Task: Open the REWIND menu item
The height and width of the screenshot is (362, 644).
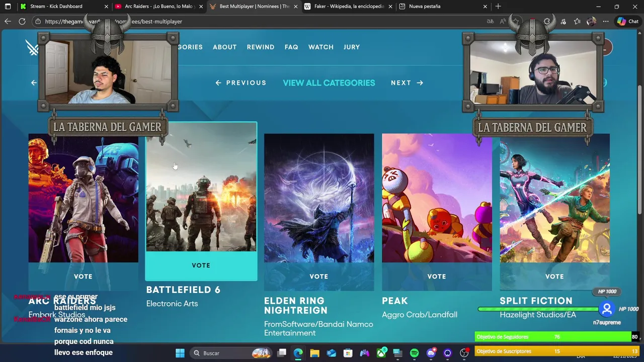Action: click(x=261, y=47)
